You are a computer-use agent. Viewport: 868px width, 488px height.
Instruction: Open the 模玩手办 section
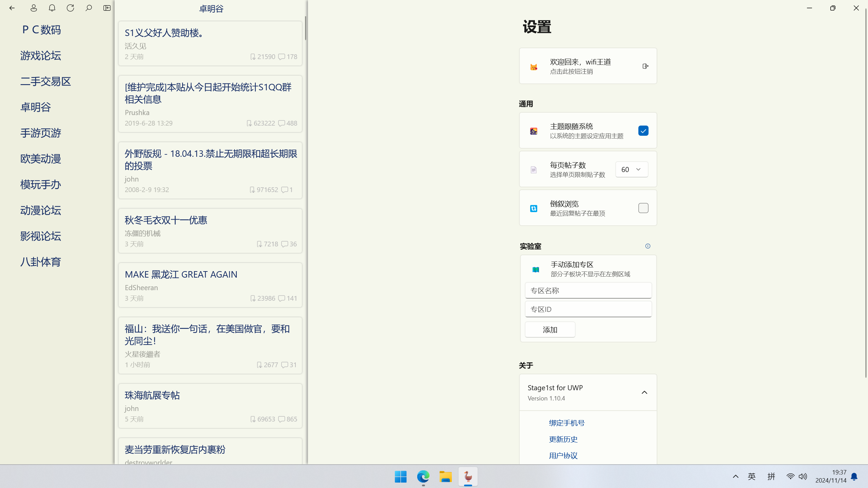point(40,185)
